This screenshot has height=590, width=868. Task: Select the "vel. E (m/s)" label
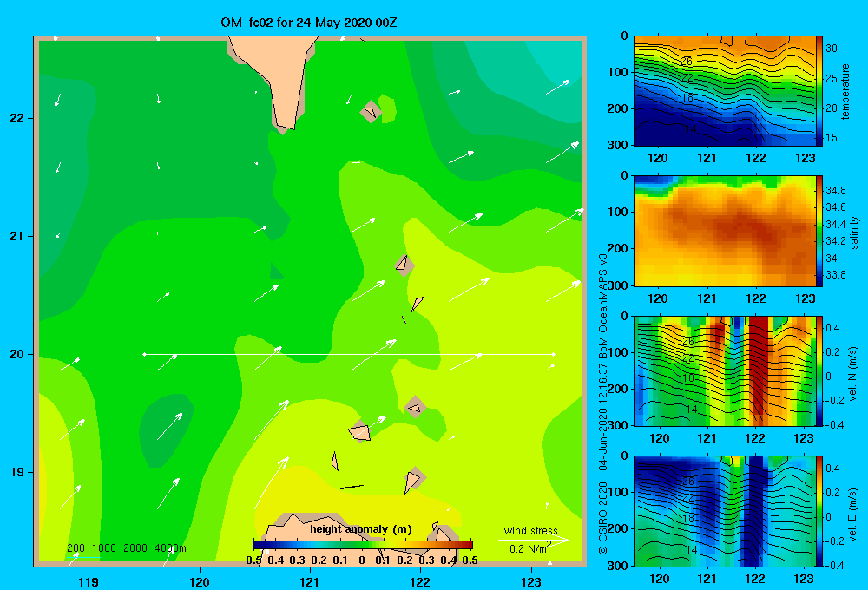[853, 514]
